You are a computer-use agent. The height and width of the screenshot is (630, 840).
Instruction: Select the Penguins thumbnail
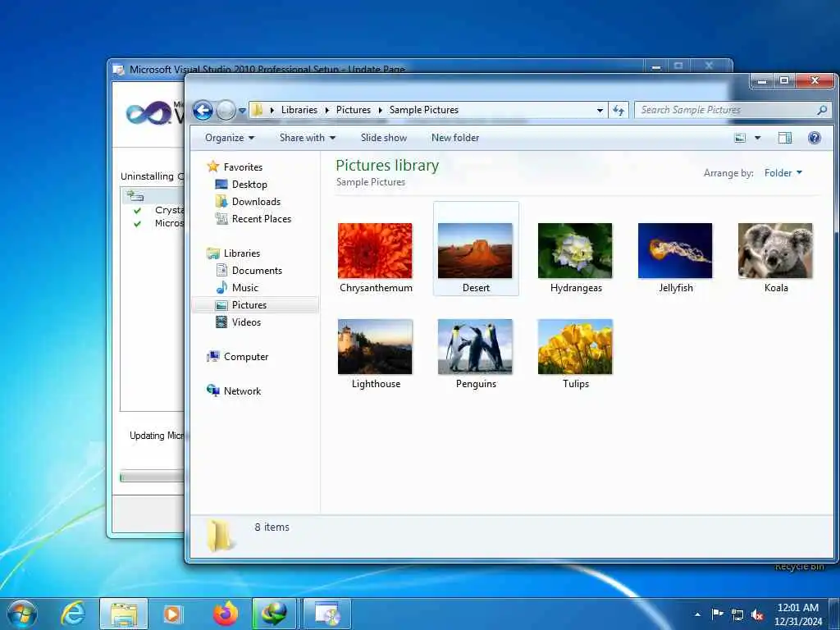coord(475,347)
